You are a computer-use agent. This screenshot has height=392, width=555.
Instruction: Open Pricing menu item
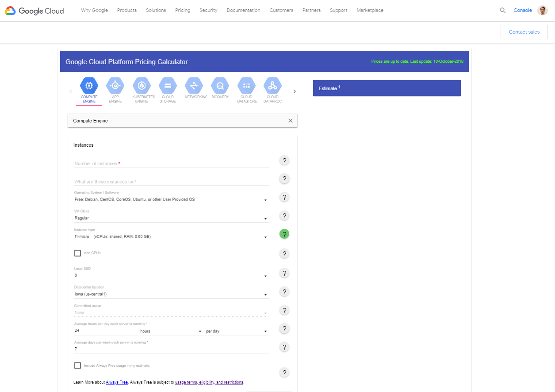click(183, 10)
